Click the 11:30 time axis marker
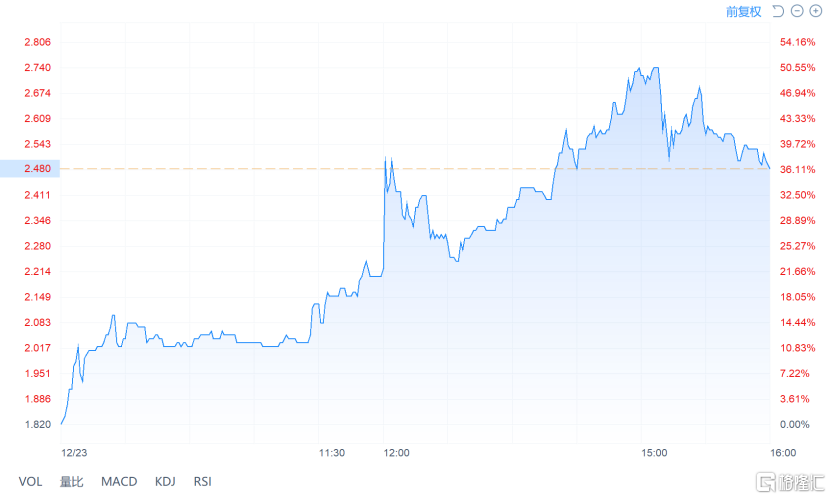The height and width of the screenshot is (499, 831). pos(332,453)
